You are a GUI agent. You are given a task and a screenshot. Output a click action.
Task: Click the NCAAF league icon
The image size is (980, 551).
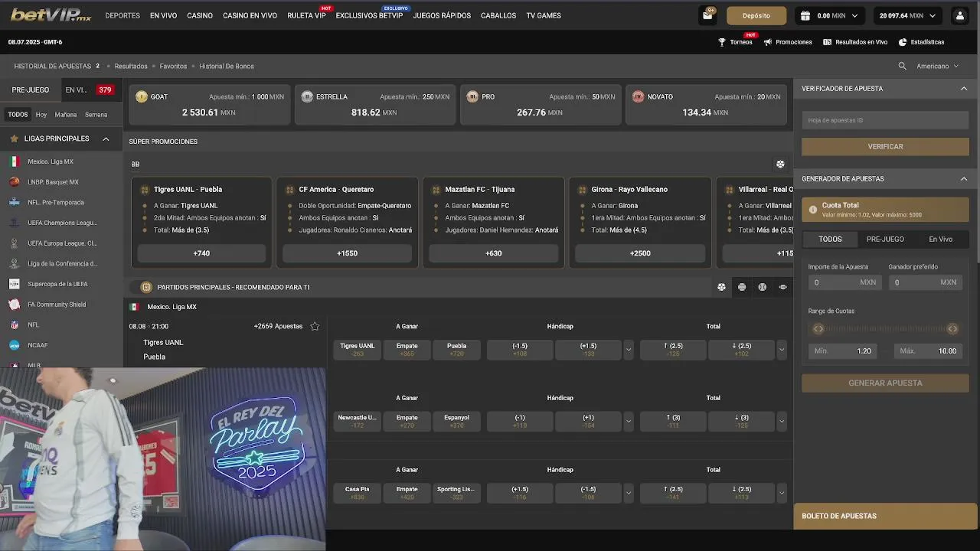tap(14, 345)
